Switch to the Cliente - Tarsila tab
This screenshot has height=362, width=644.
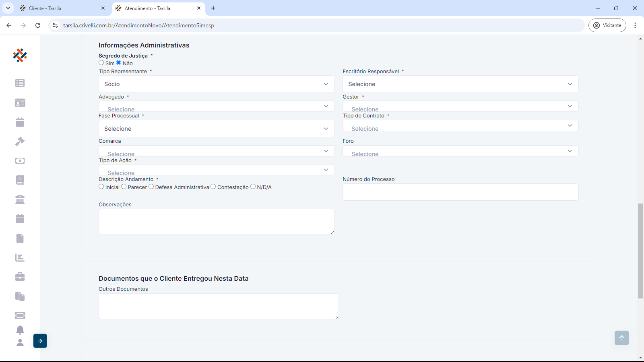pos(60,8)
